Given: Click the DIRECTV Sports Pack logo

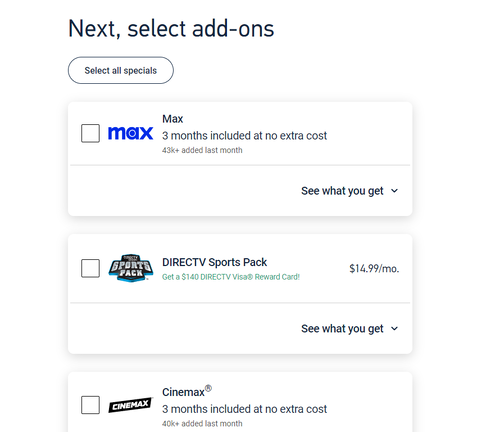Looking at the screenshot, I should click(131, 268).
